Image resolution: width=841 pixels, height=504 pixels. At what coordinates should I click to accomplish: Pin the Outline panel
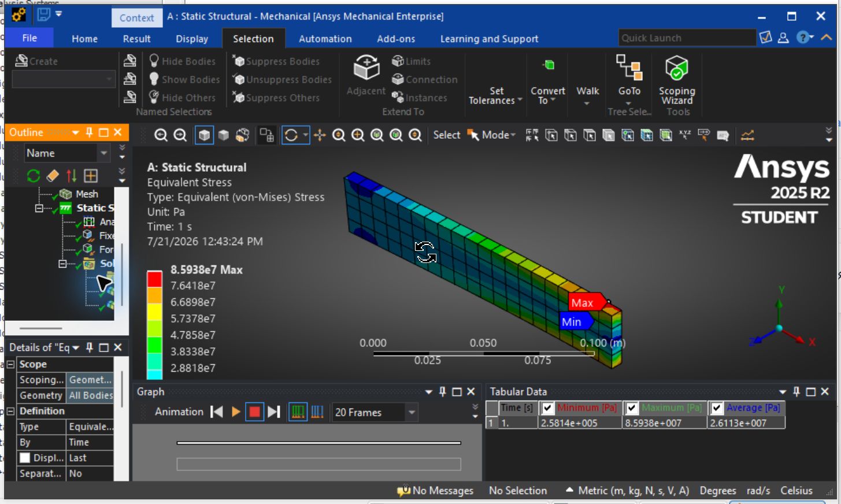click(89, 132)
